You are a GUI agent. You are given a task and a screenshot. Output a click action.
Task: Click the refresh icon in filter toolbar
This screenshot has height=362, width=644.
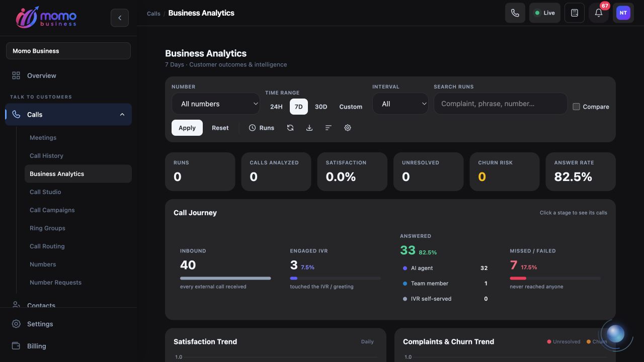pos(290,128)
